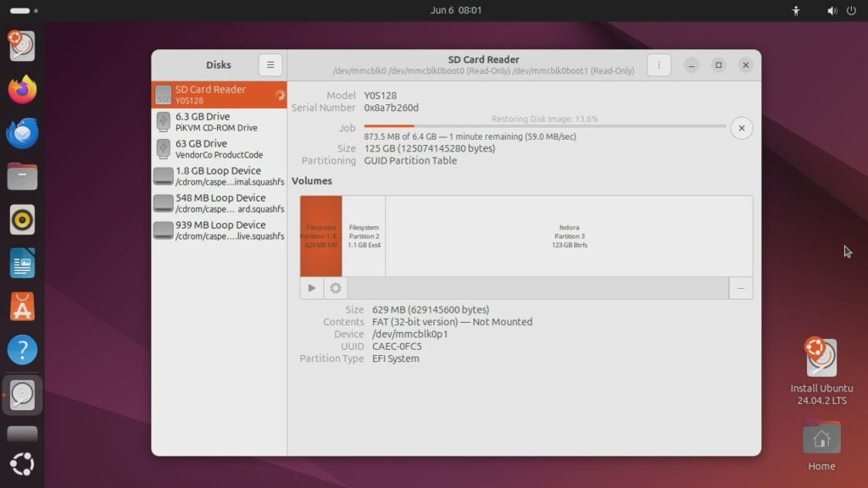Select the 6.3 GB PiKVM CD-ROM Drive
This screenshot has height=488, width=868.
[x=219, y=122]
